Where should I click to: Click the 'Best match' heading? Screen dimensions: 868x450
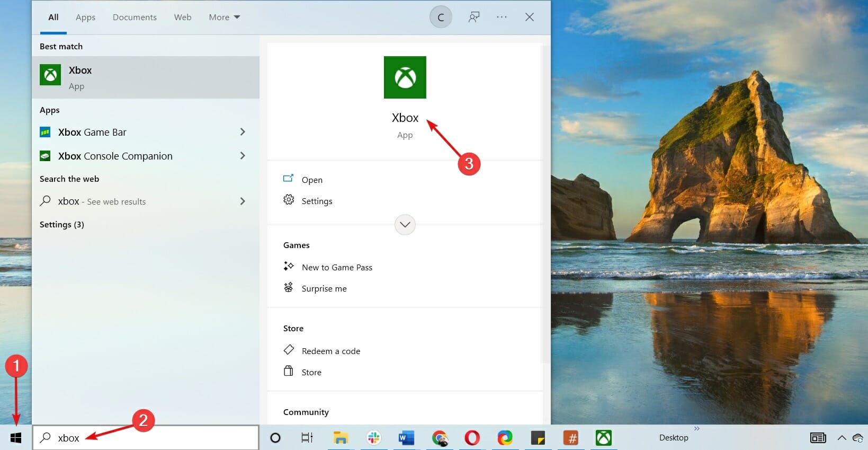click(x=61, y=47)
